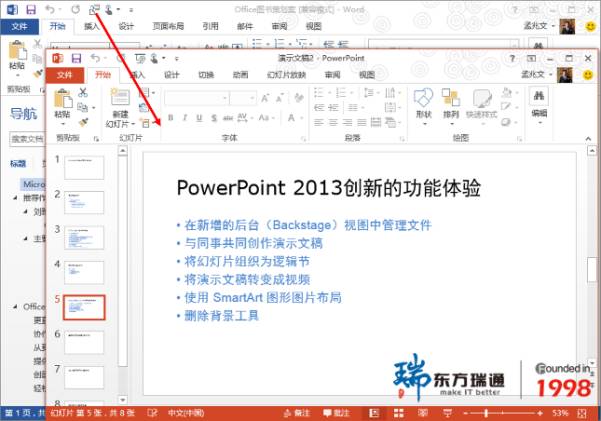This screenshot has height=421, width=601.
Task: Click PowerPoint help question mark icon
Action: 512,58
